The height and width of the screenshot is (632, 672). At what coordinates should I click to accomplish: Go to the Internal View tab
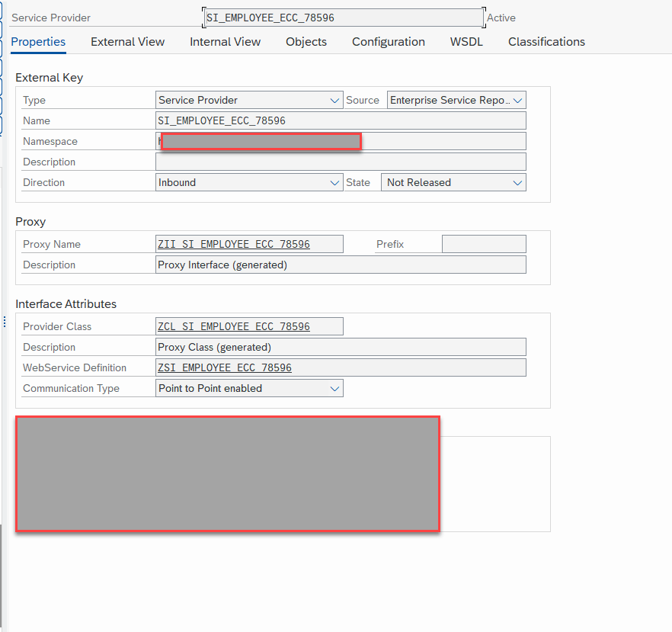[x=225, y=42]
